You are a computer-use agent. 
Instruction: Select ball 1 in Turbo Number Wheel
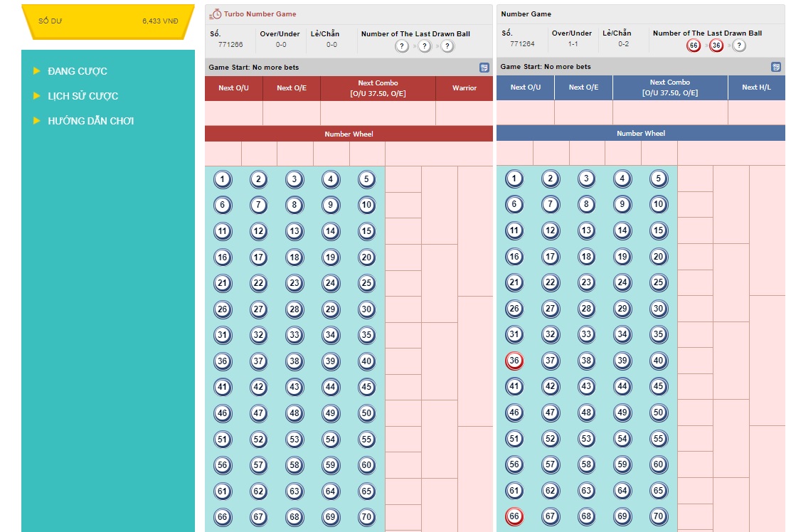(223, 179)
